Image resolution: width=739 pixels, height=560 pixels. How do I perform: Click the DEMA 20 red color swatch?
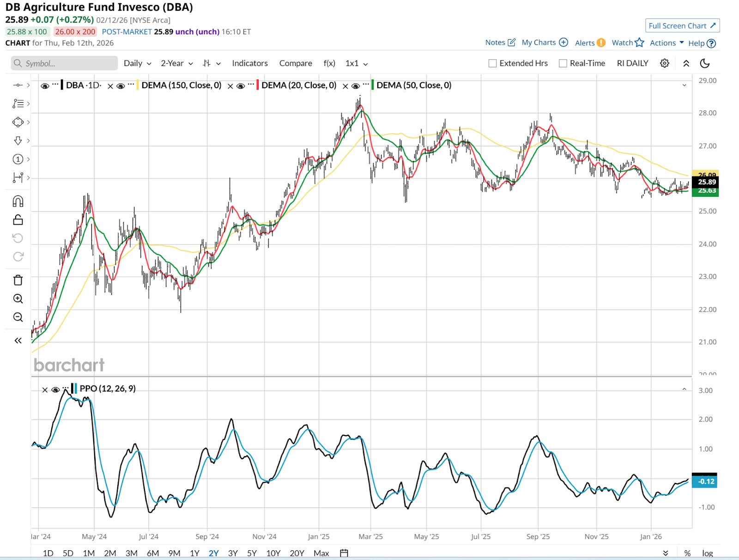pyautogui.click(x=258, y=85)
